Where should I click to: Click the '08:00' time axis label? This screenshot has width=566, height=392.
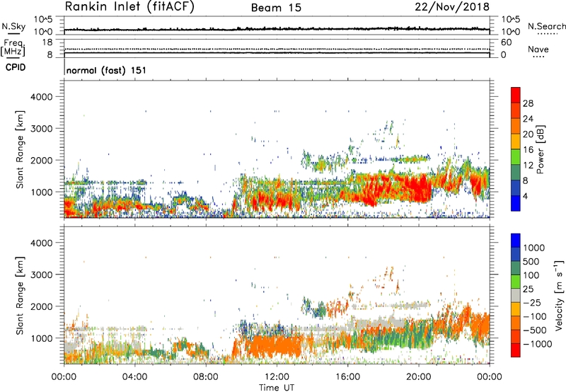click(x=206, y=377)
